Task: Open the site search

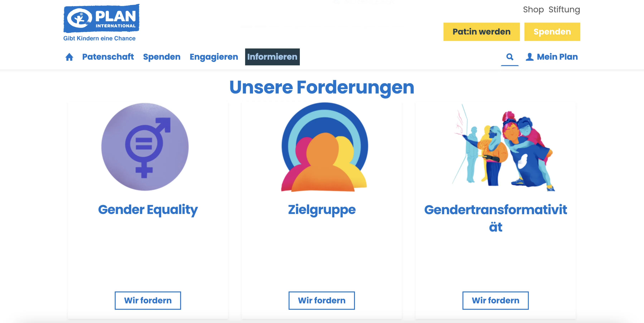Action: coord(510,57)
